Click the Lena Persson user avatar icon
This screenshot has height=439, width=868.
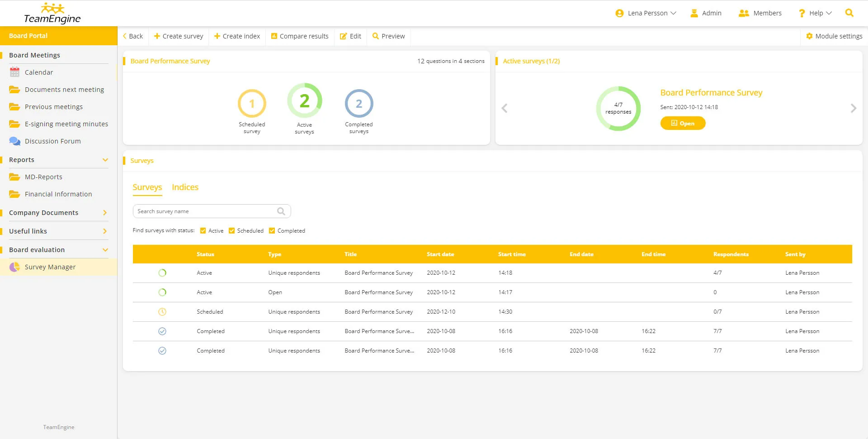619,14
